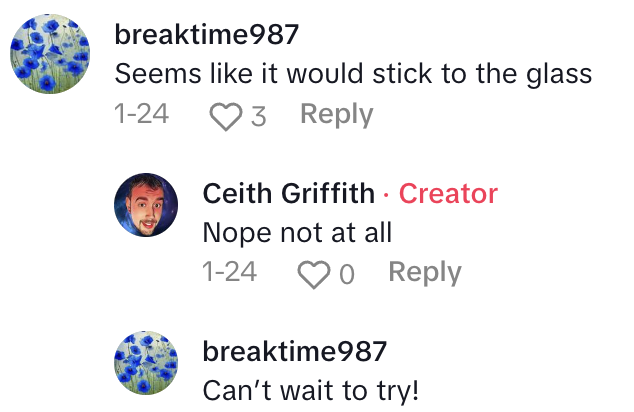Tap the heart on Ceith Griffith's reply

[315, 274]
